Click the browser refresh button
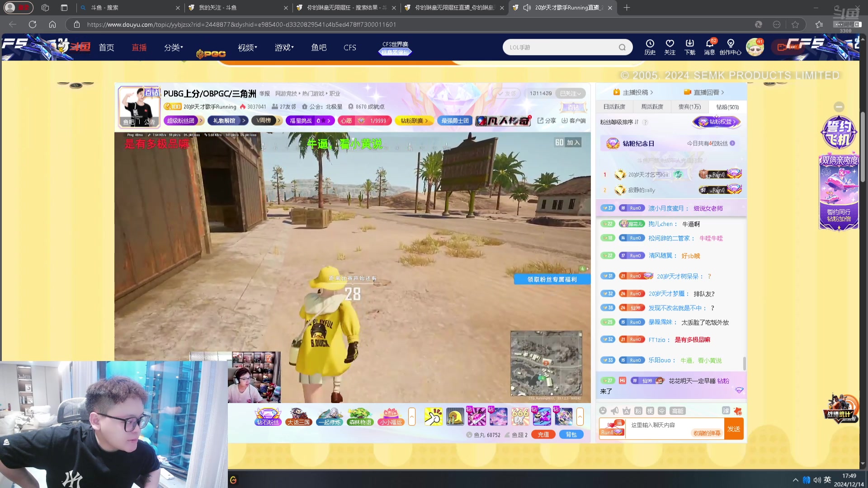 [33, 24]
